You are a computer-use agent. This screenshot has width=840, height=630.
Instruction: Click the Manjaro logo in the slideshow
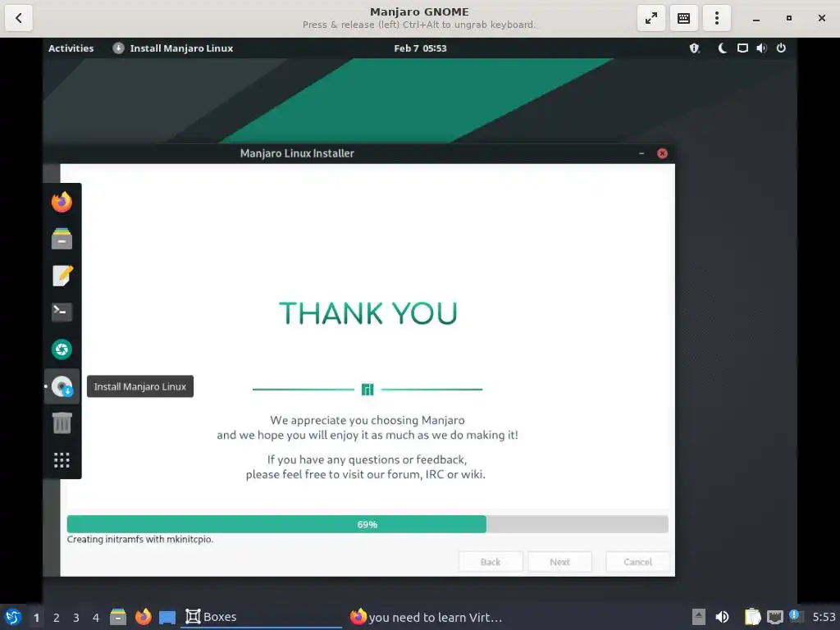click(x=367, y=390)
